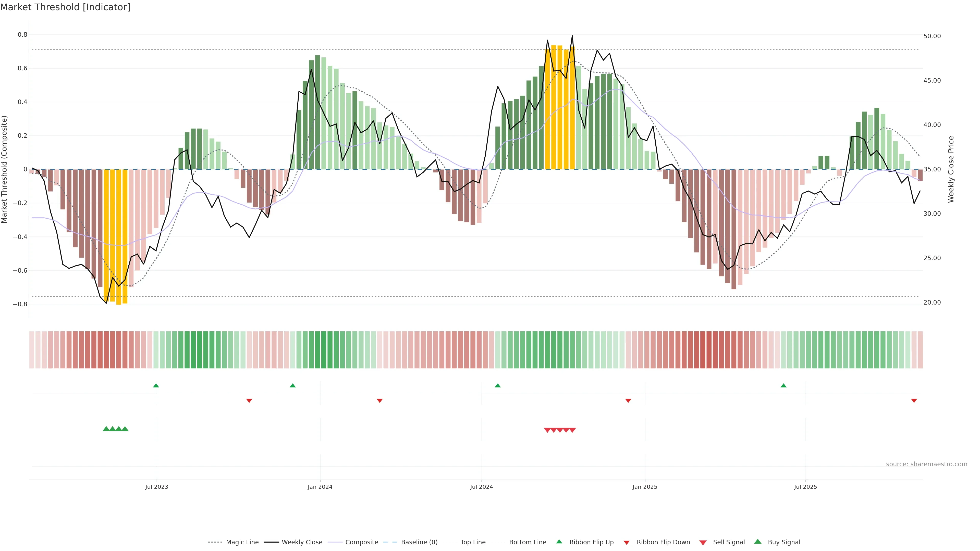Click the Ribbon Flip Up marker before Jul 2025
This screenshot has height=551, width=980.
click(x=783, y=386)
